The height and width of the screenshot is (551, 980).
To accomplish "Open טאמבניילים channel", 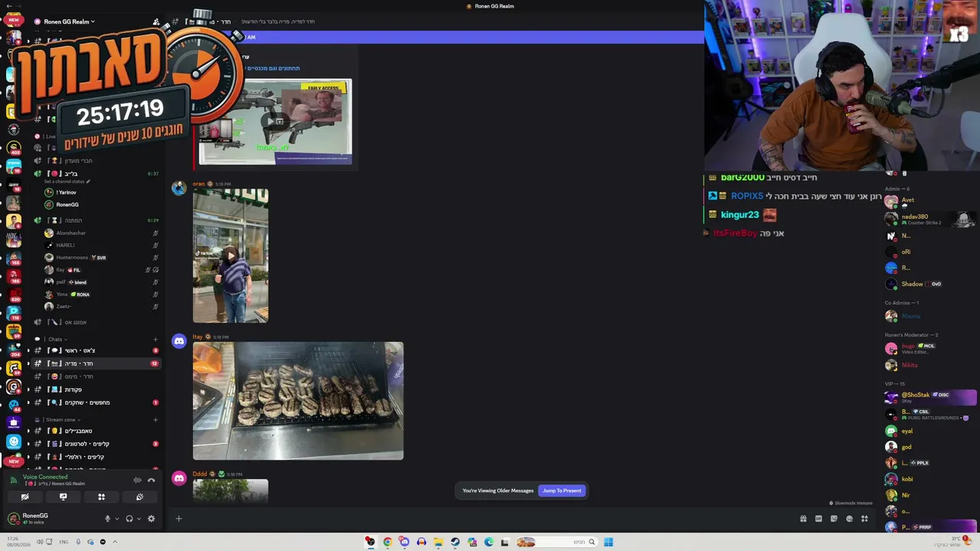I will tap(96, 431).
